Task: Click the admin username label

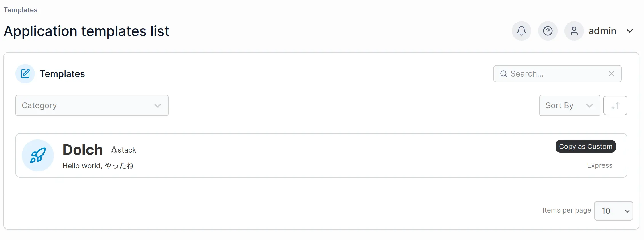Action: (602, 31)
